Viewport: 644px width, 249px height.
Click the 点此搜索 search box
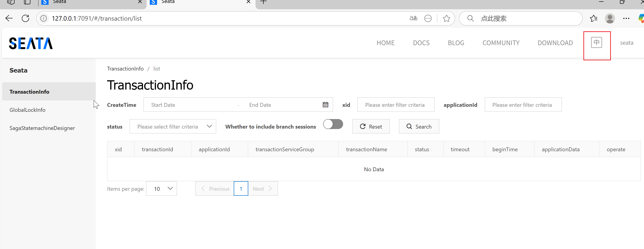pos(521,18)
